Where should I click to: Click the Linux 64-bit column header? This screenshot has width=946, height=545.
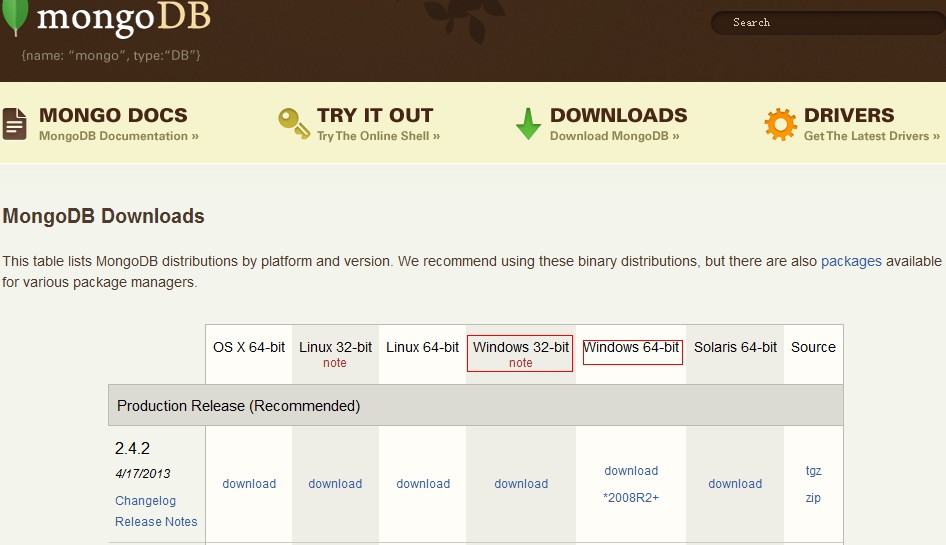pyautogui.click(x=422, y=347)
